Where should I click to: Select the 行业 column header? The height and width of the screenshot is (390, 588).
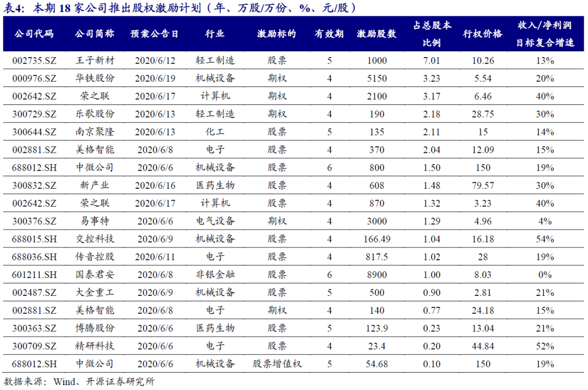pos(215,34)
